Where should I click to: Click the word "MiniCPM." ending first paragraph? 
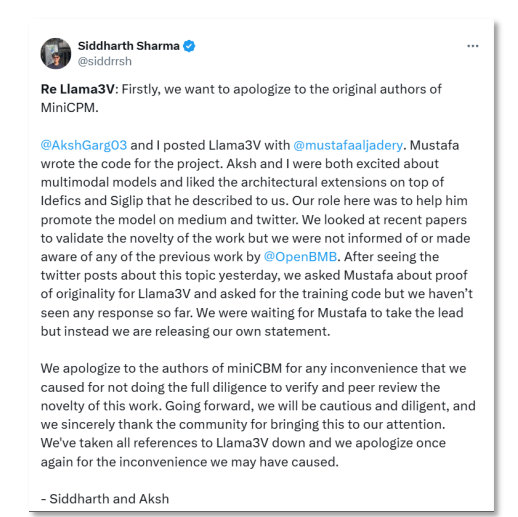70,108
